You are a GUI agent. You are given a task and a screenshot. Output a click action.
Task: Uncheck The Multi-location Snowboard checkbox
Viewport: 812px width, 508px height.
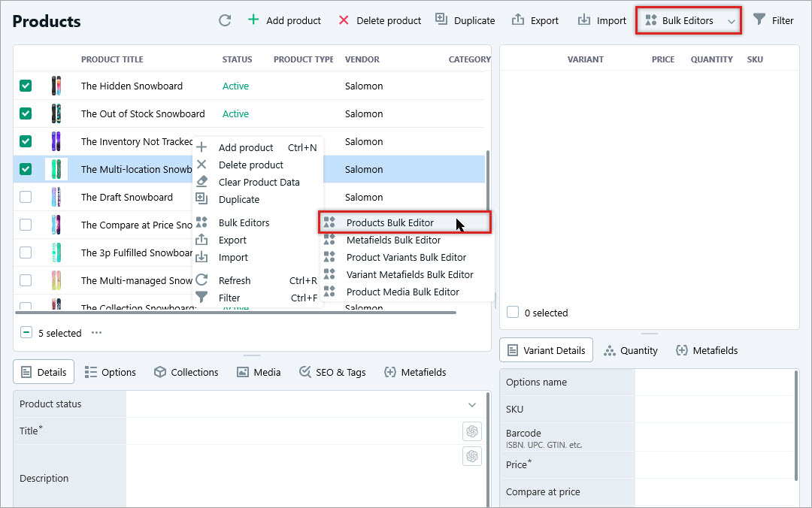(x=26, y=169)
